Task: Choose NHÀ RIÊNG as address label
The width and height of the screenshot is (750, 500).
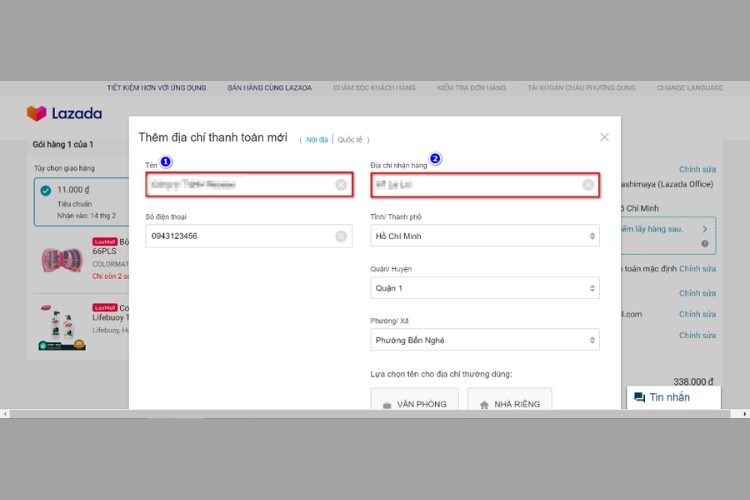Action: [x=509, y=399]
